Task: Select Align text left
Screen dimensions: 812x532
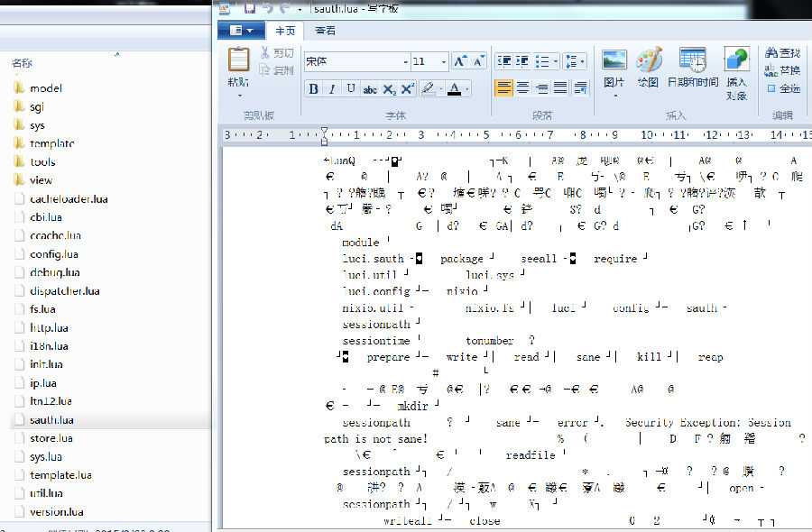Action: [x=503, y=87]
